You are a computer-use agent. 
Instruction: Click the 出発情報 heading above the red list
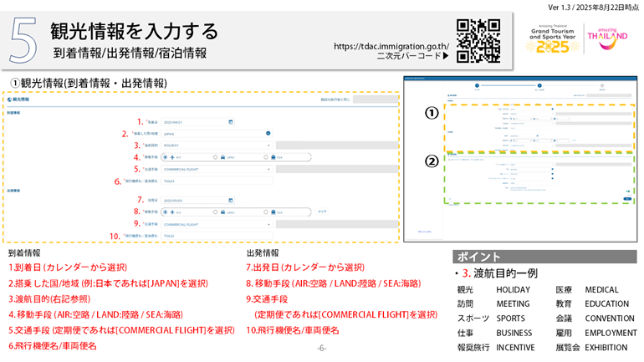(263, 253)
